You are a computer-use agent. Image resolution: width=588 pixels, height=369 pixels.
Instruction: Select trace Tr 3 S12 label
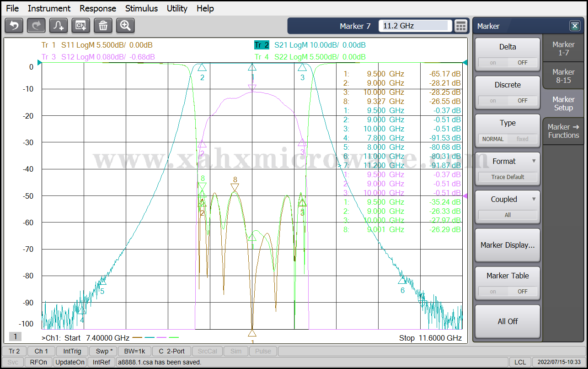(98, 57)
